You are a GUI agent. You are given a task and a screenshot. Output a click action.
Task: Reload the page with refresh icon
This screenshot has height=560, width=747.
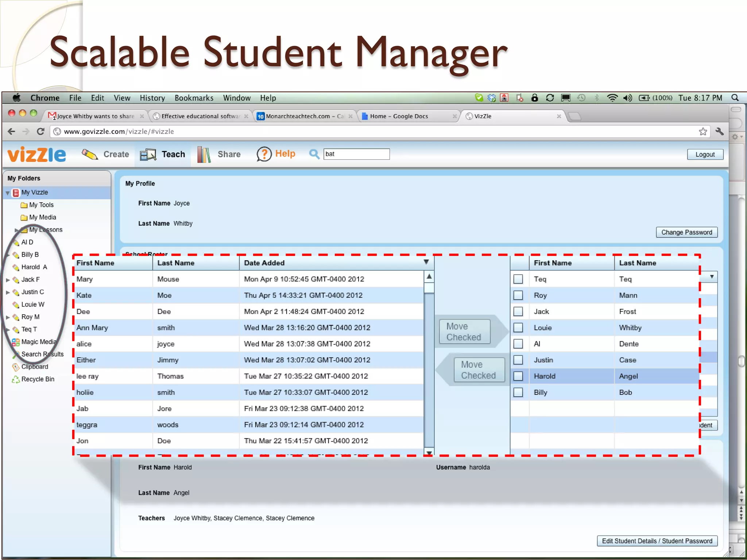pos(40,132)
